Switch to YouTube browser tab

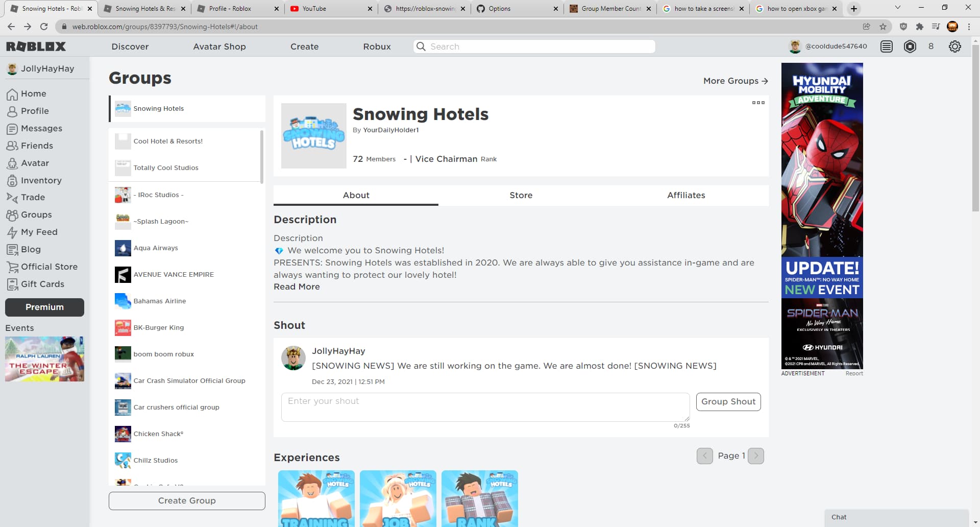coord(332,9)
